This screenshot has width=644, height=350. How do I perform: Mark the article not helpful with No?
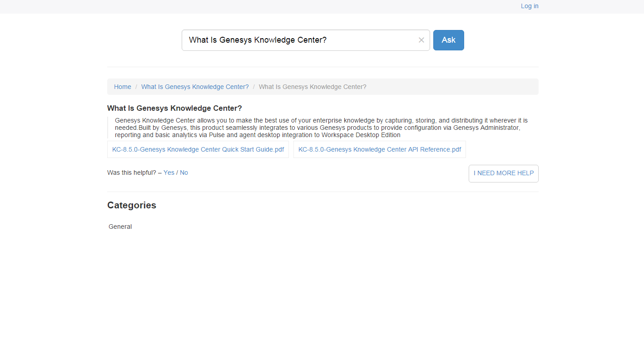pos(183,173)
